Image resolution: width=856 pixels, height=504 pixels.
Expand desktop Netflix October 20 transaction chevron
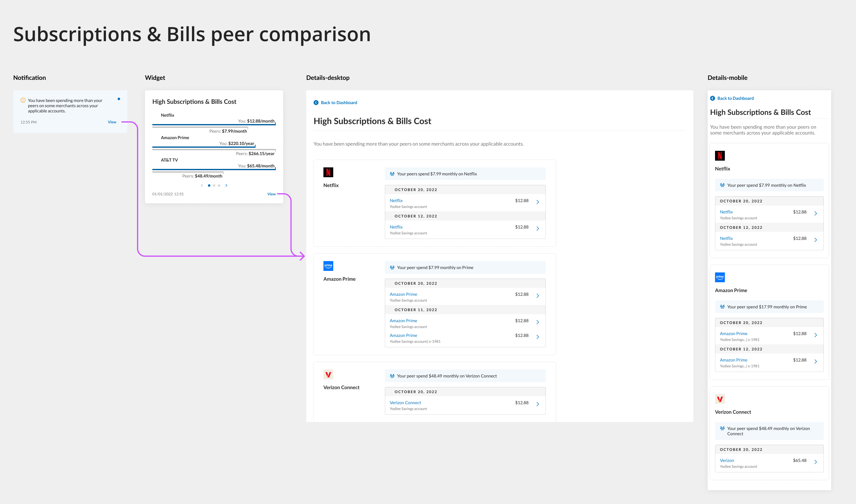pos(538,202)
